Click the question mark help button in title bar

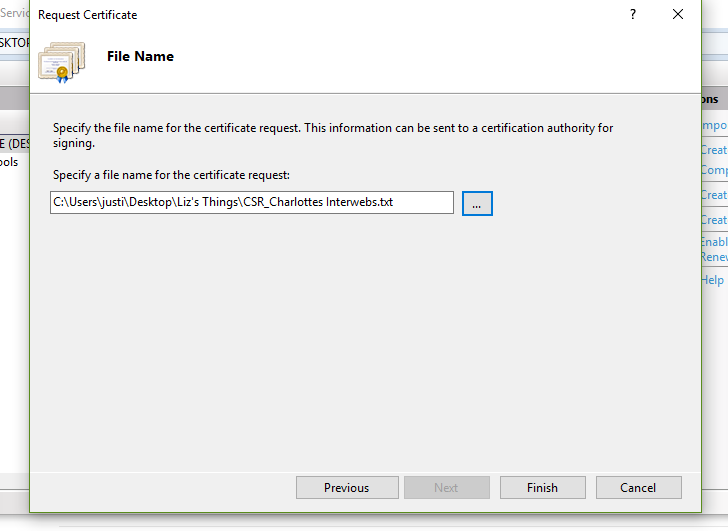(x=632, y=15)
